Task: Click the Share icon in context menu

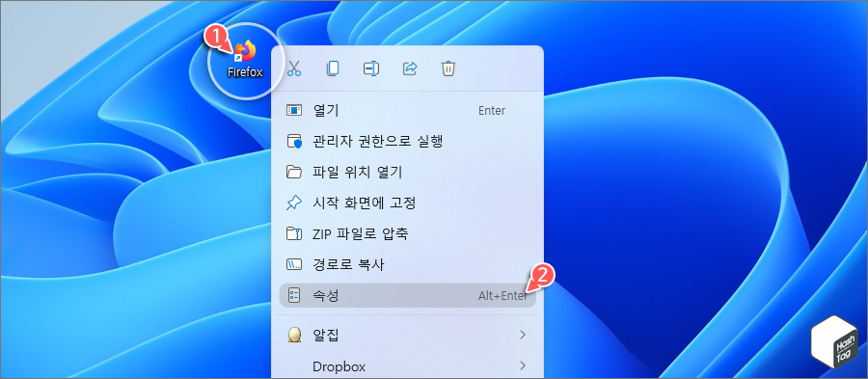Action: pos(410,68)
